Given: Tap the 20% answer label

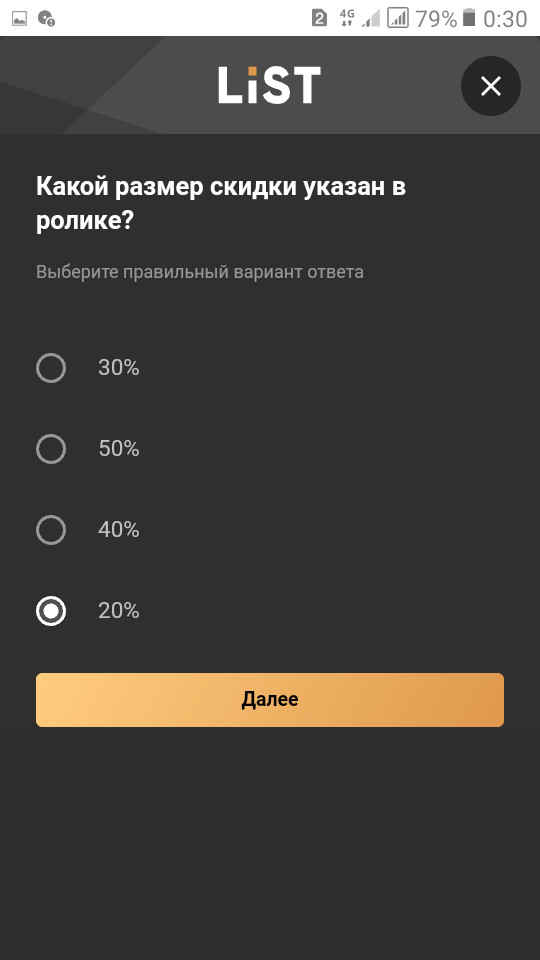Looking at the screenshot, I should click(x=119, y=611).
